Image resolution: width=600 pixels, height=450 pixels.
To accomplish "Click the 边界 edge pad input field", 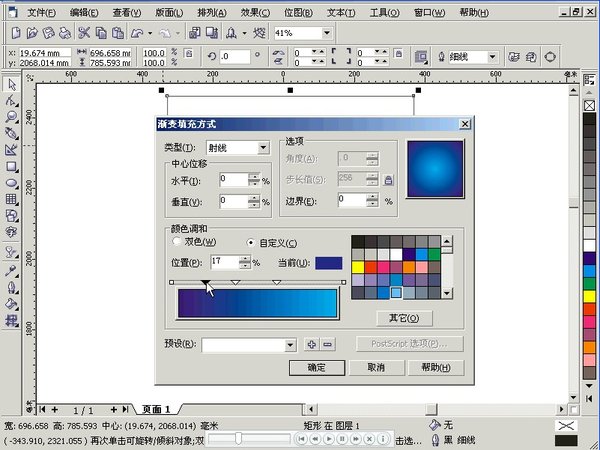I will (352, 200).
